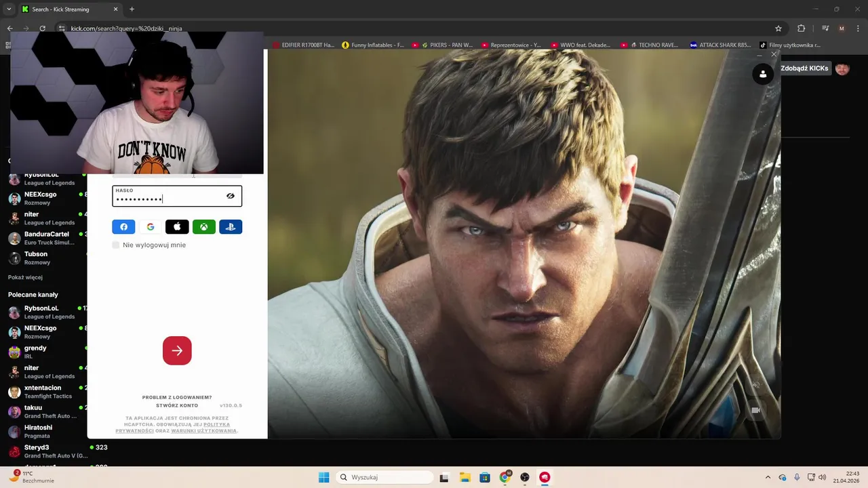Sign in with Google icon
The image size is (868, 488).
click(x=151, y=227)
